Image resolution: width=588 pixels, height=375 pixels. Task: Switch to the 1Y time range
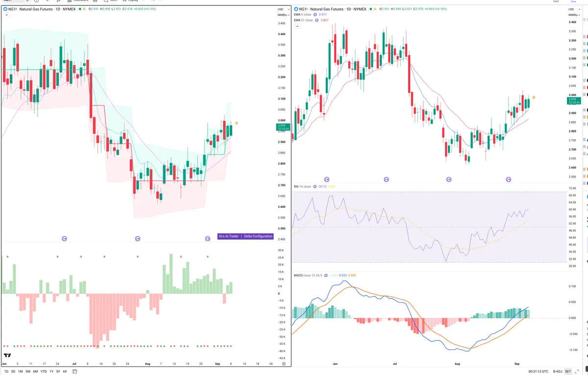point(51,372)
